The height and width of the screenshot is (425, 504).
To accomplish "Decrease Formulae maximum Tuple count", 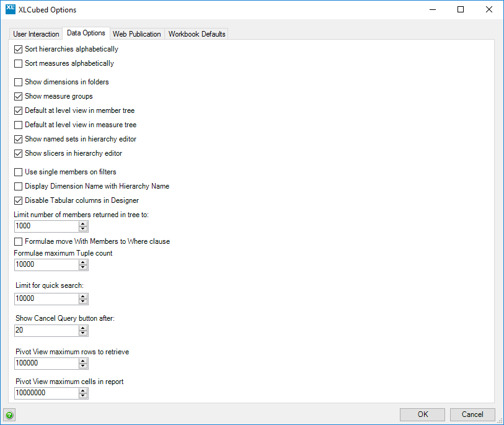I will point(83,267).
